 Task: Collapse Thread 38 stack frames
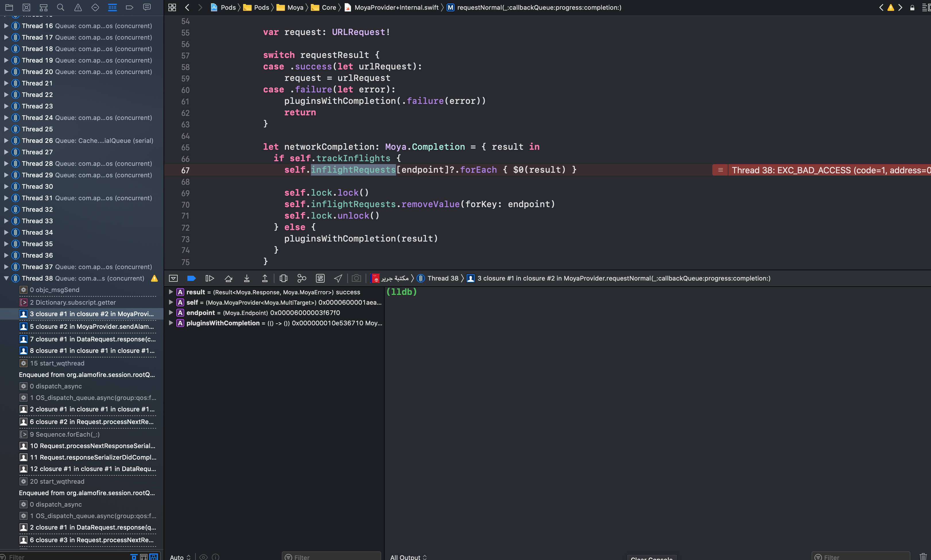click(6, 279)
